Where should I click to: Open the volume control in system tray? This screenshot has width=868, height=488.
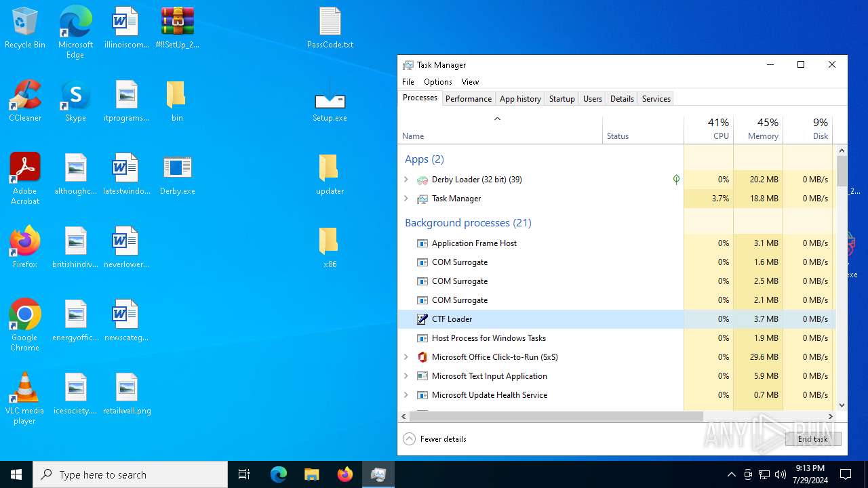coord(781,474)
